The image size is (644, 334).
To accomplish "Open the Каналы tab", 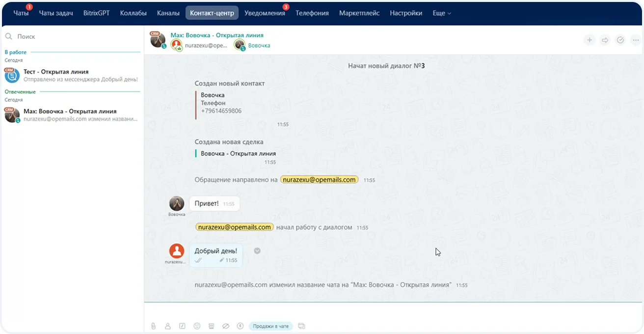I will pos(168,13).
